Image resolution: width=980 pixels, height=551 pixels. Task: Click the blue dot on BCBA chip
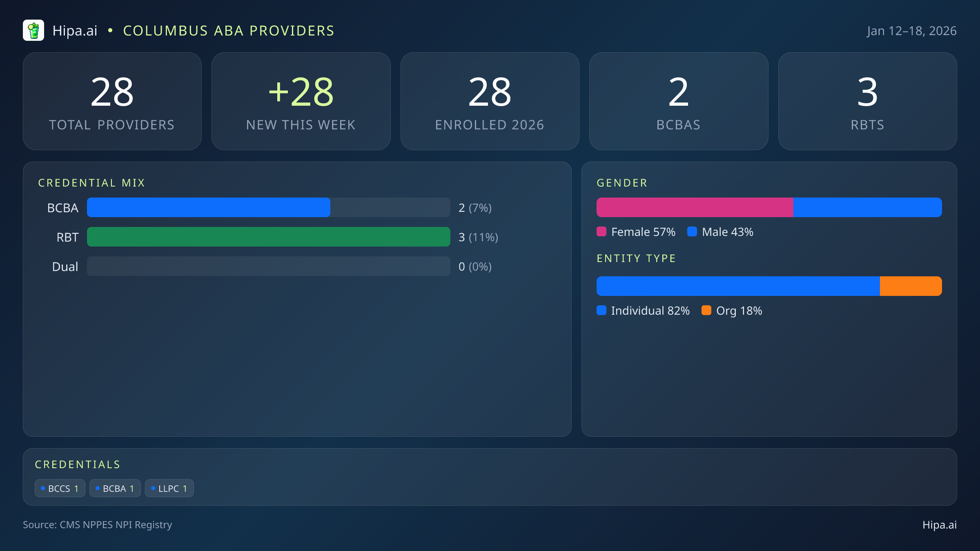(x=98, y=488)
